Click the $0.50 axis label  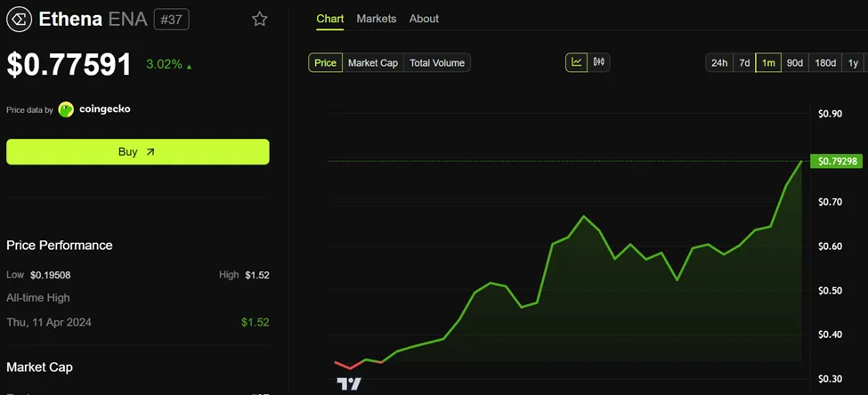830,290
